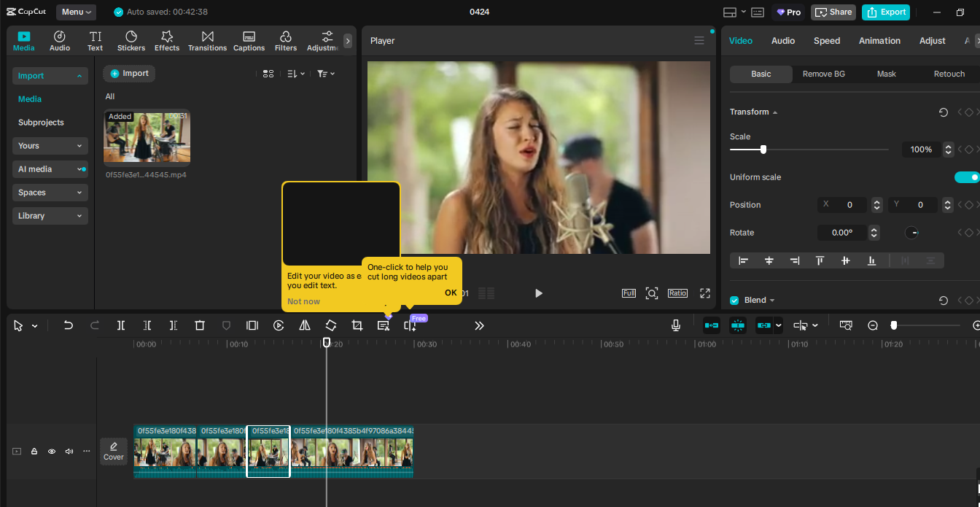The height and width of the screenshot is (507, 980).
Task: Click the Undo arrow in timeline toolbar
Action: (x=69, y=325)
